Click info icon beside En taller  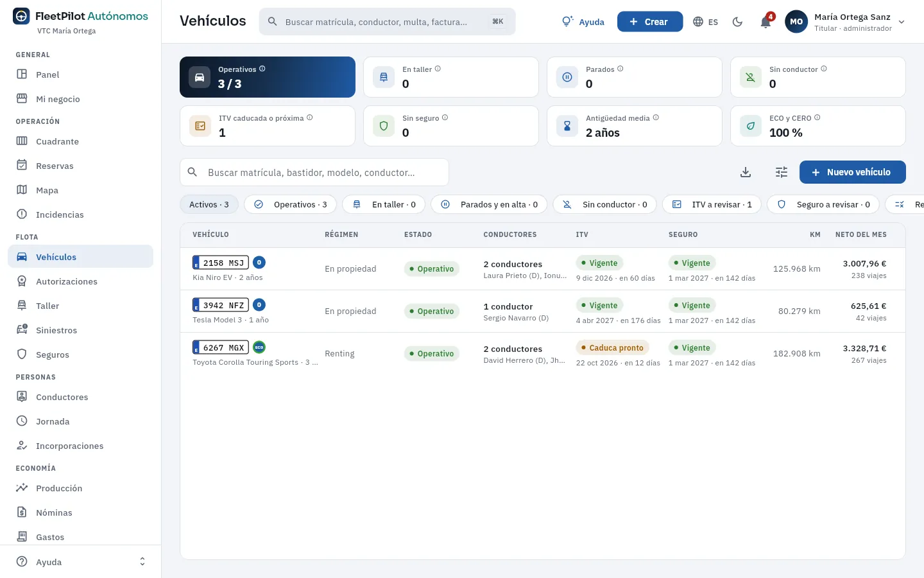pos(438,69)
